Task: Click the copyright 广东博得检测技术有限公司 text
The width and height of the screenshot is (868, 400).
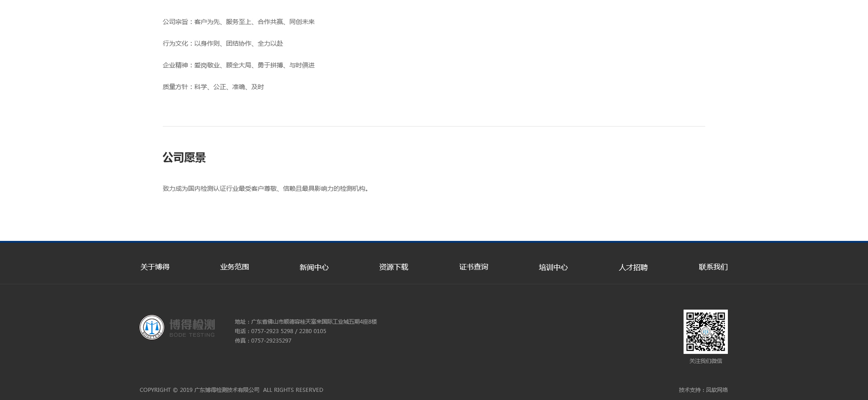Action: point(226,390)
